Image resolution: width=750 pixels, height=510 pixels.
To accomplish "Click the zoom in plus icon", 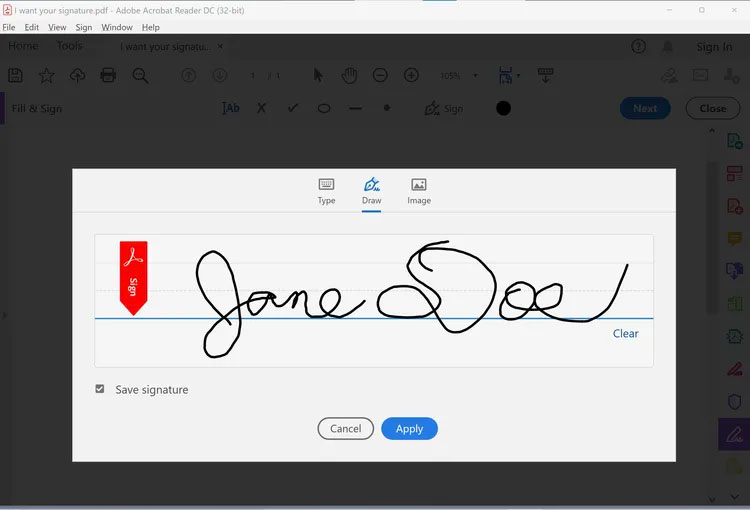I will coord(411,75).
